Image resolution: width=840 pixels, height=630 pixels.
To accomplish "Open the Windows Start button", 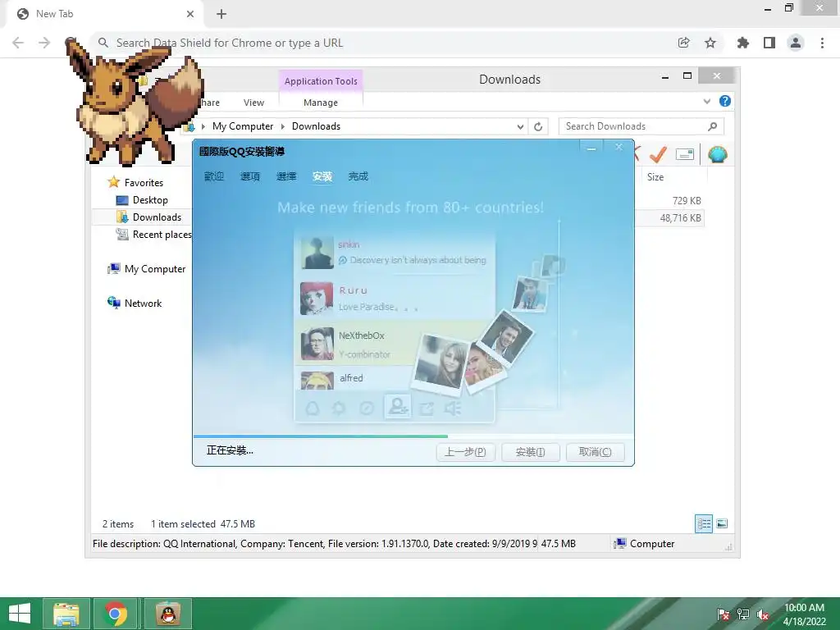I will (x=20, y=614).
